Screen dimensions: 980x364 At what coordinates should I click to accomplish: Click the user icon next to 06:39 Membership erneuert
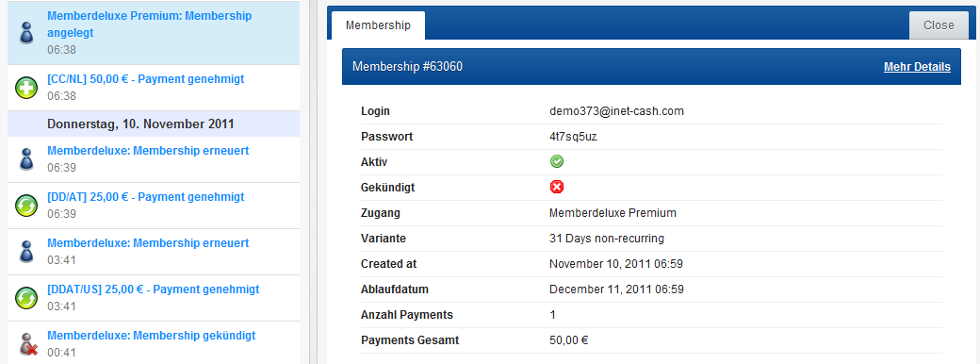coord(26,159)
